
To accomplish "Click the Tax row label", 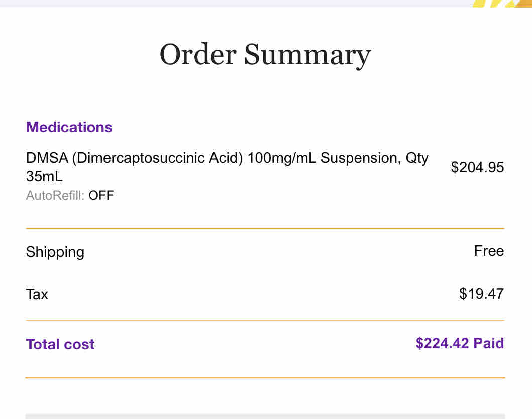I will coord(37,294).
